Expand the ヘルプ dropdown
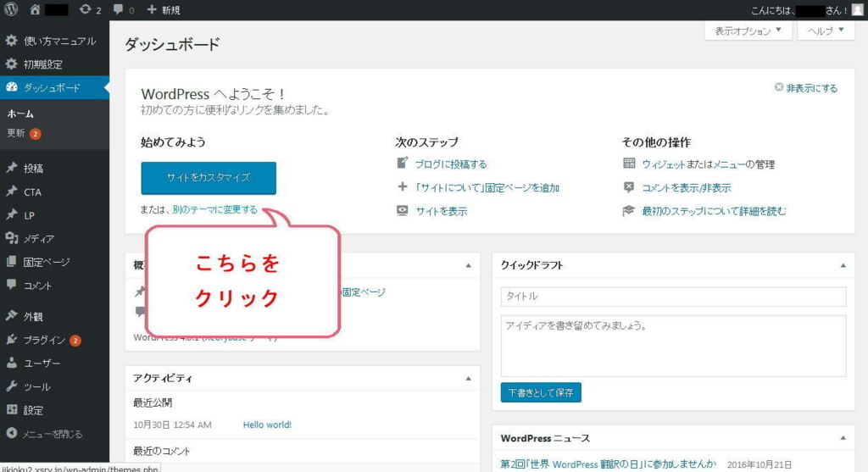 coord(826,31)
